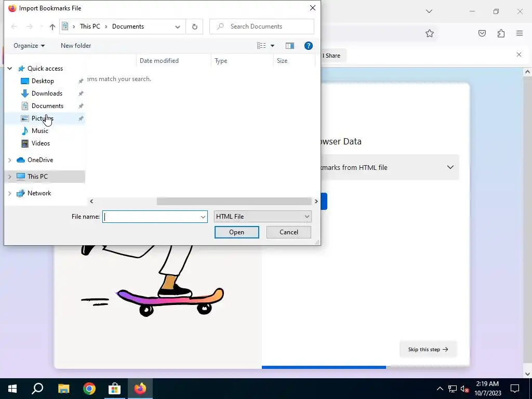Image resolution: width=532 pixels, height=399 pixels.
Task: Click This PC in address breadcrumb
Action: point(90,26)
